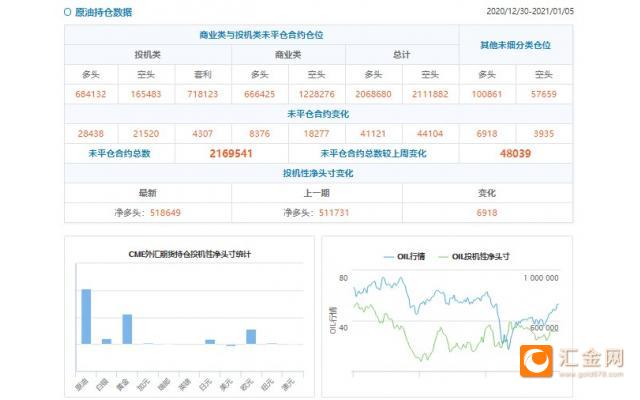Click the 600 000 right axis label

[544, 328]
